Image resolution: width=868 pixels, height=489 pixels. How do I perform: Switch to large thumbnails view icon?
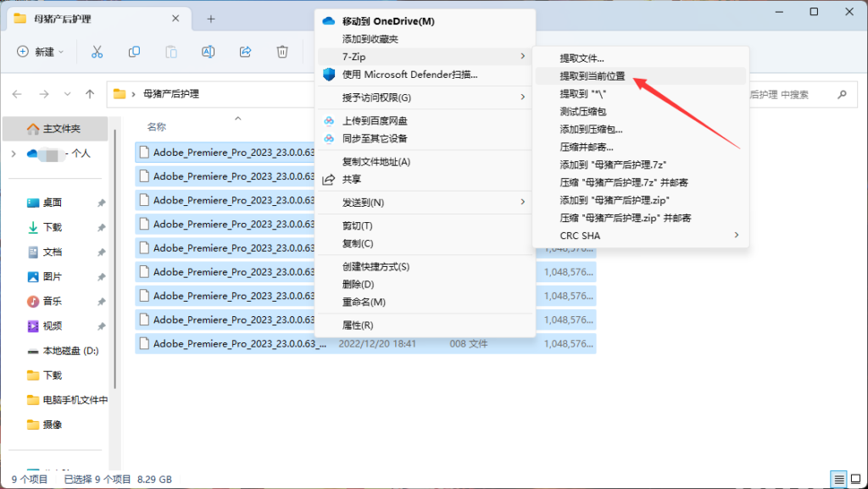click(x=855, y=479)
